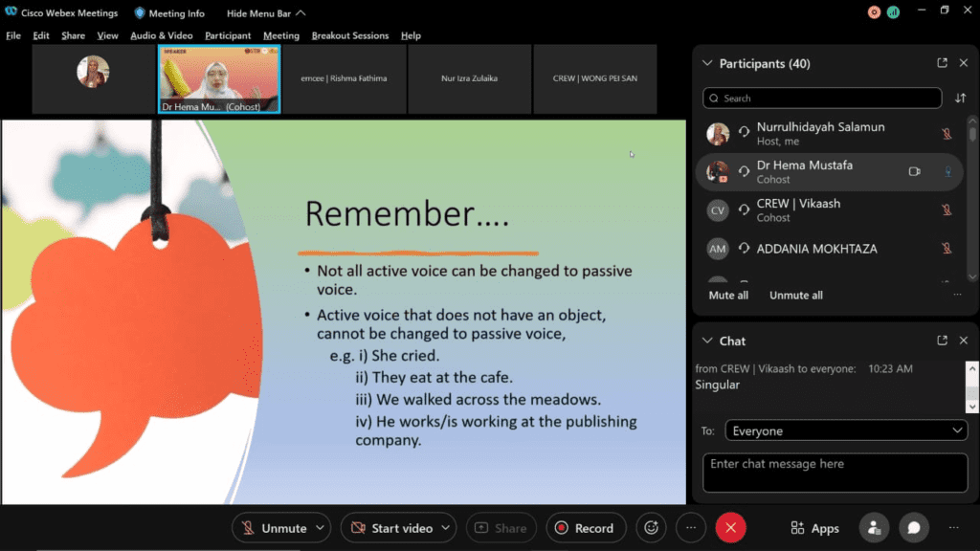Image resolution: width=980 pixels, height=551 pixels.
Task: Open more options ellipsis beside reactions
Action: coord(691,528)
